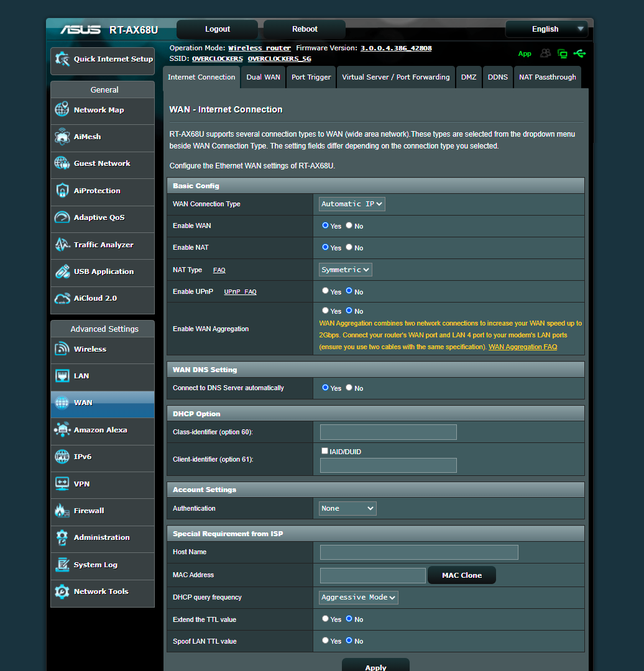Click the Apply button
This screenshot has width=644, height=671.
375,665
